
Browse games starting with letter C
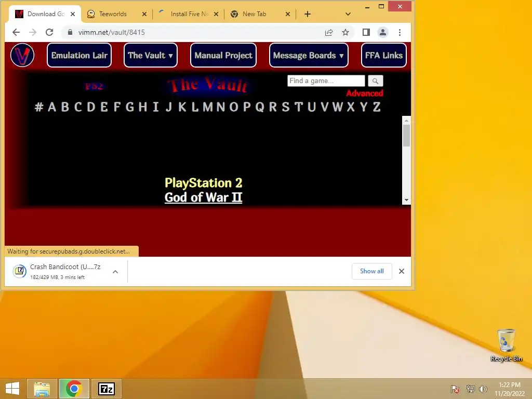coord(78,107)
